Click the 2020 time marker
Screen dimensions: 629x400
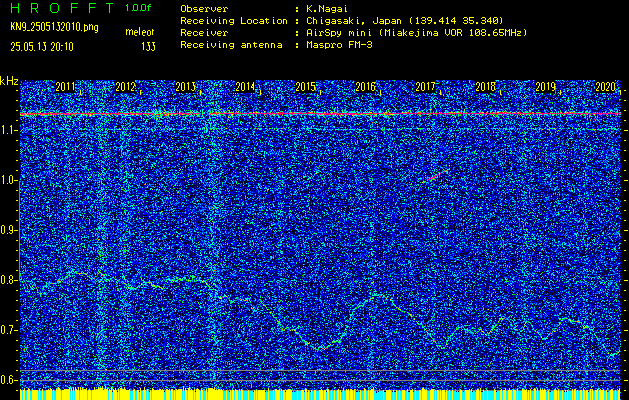[605, 87]
